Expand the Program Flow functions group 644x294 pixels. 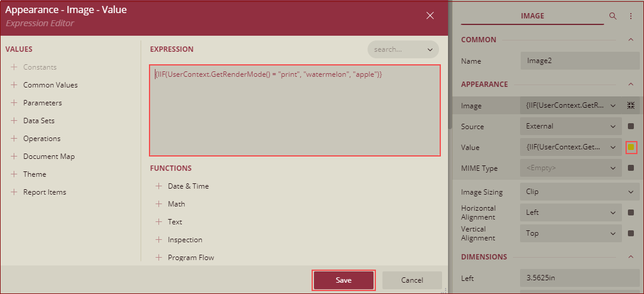click(159, 257)
